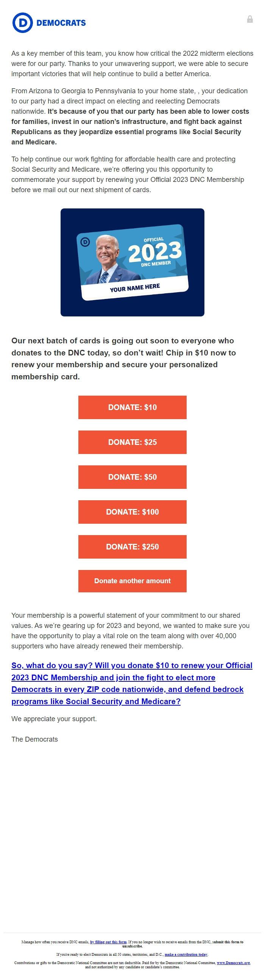Click the DEMOCRATS wordmark in the header
Image resolution: width=265 pixels, height=980 pixels.
click(x=61, y=23)
